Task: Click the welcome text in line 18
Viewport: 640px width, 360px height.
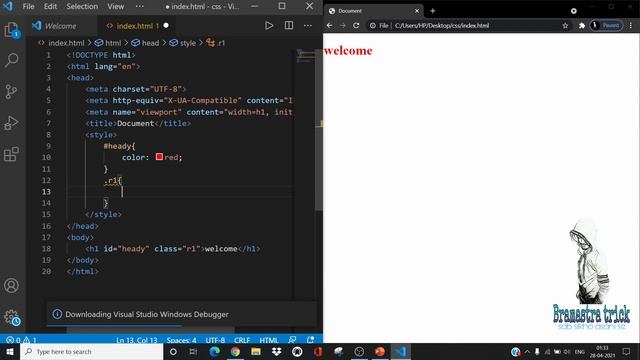Action: click(221, 249)
